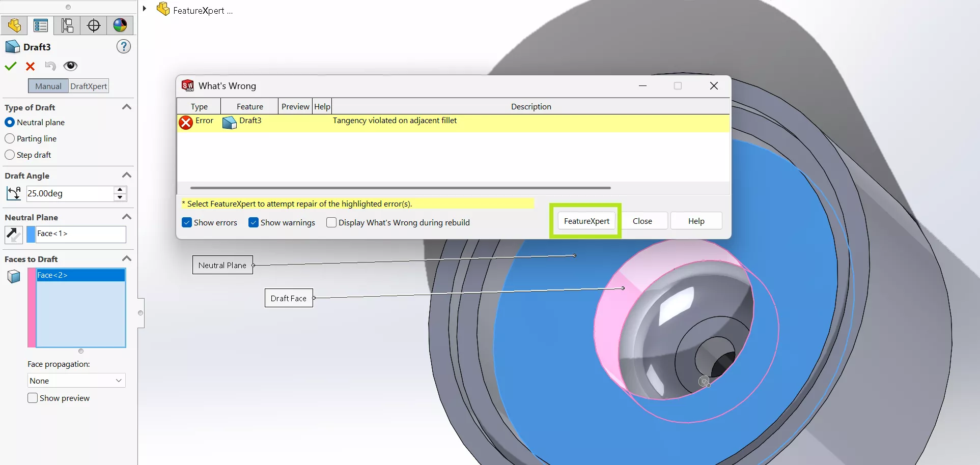
Task: Open the DimXpertManager crosshair tab
Action: click(94, 25)
